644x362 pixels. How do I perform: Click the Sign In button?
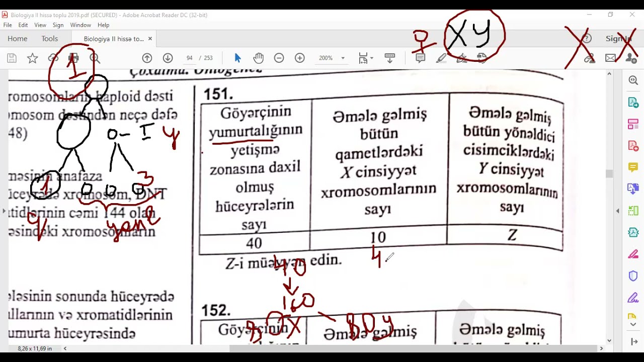point(619,39)
